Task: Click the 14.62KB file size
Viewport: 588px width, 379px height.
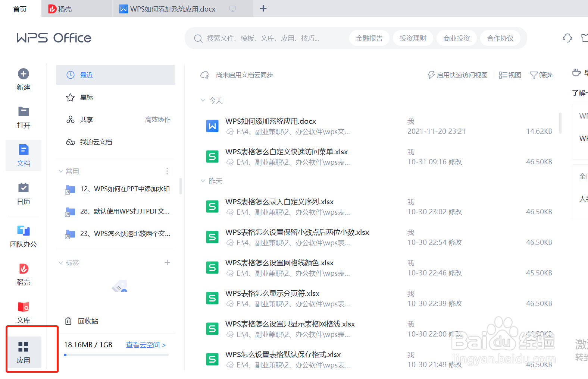Action: [x=539, y=131]
